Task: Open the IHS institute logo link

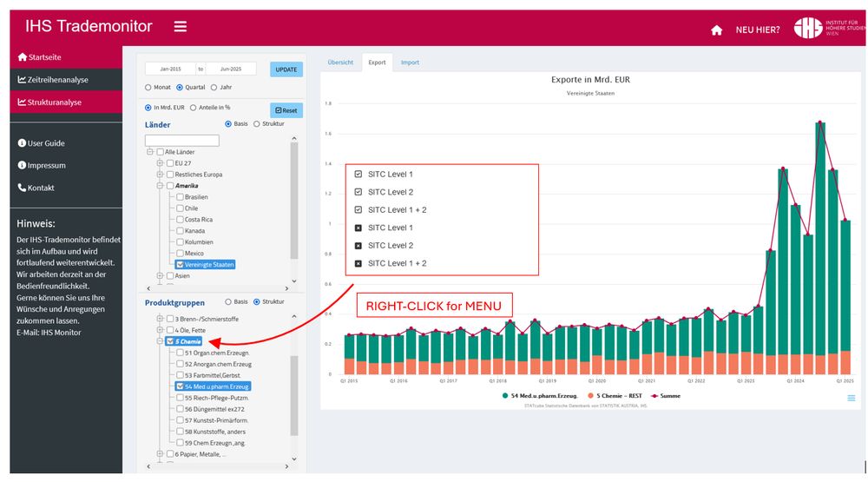Action: click(x=829, y=27)
